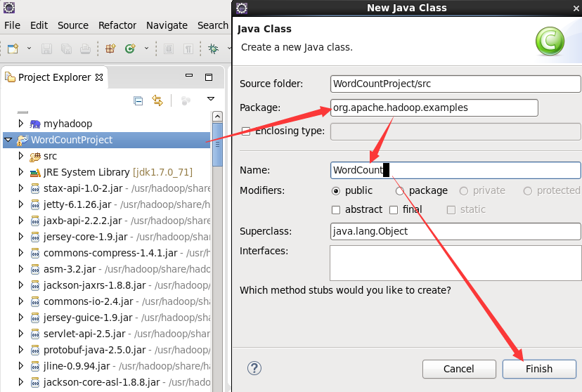Select the public modifier radio button
582x392 pixels.
pos(335,191)
